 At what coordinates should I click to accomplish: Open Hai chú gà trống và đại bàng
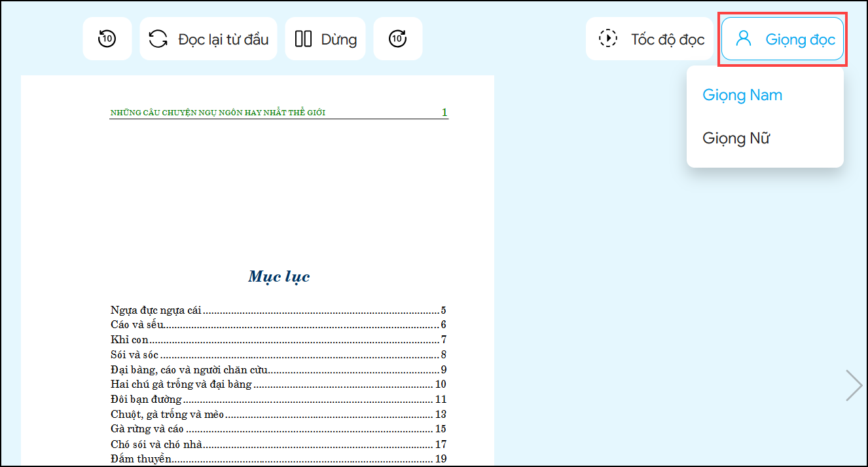(x=181, y=384)
